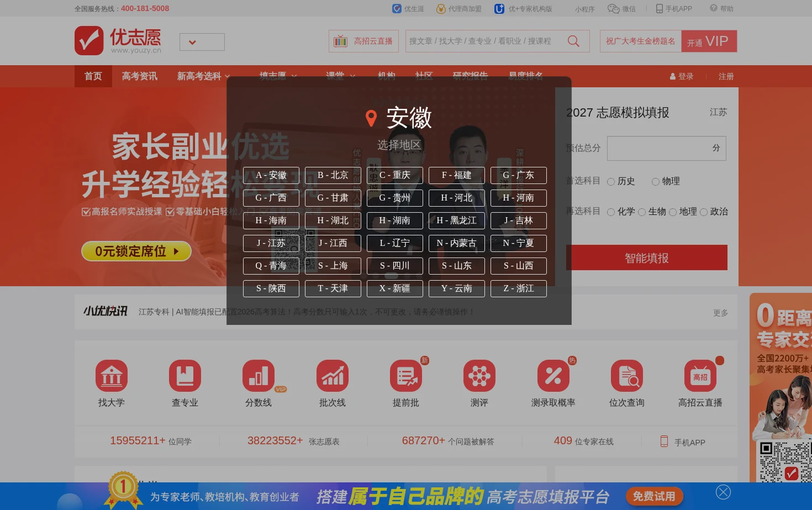Open the 查专业 icon
This screenshot has height=510, width=812.
pyautogui.click(x=185, y=376)
